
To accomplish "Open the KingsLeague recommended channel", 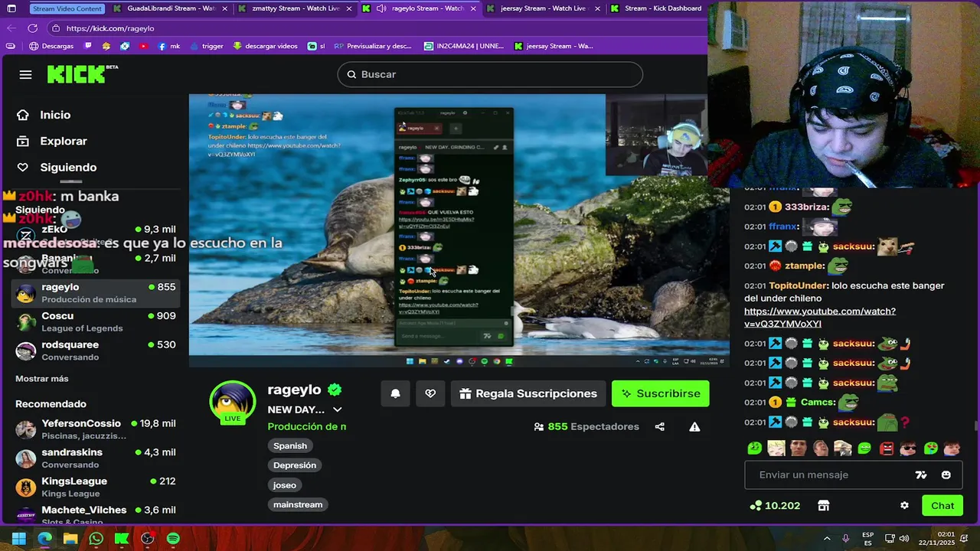I will (x=96, y=487).
